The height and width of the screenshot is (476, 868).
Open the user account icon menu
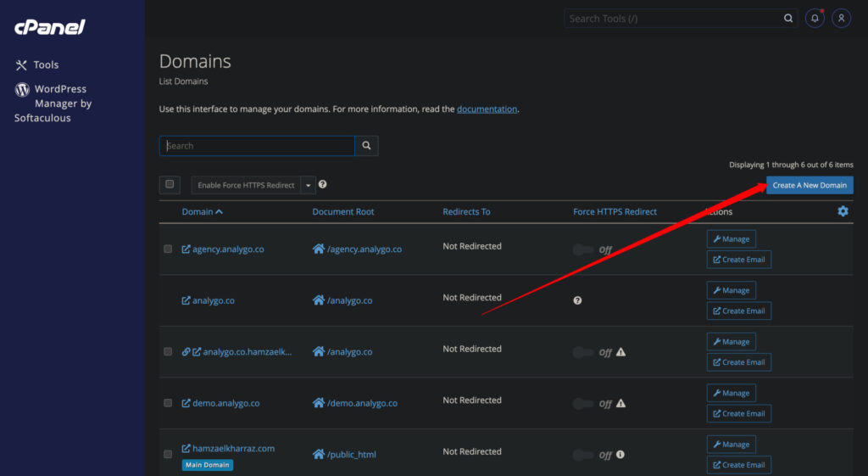pos(841,18)
